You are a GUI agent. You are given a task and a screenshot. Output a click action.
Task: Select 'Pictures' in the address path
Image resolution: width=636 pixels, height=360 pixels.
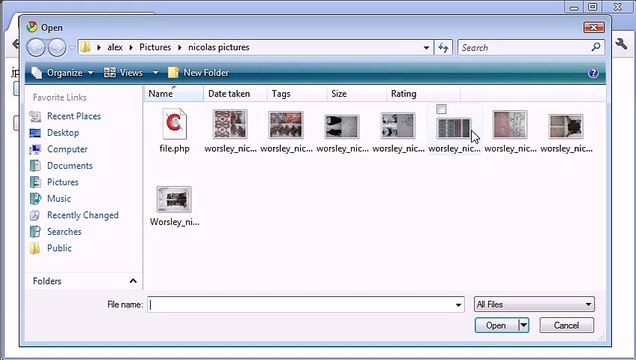(155, 47)
